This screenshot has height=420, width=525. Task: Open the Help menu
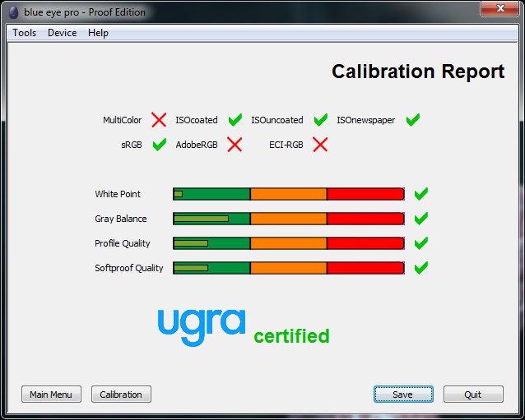98,33
